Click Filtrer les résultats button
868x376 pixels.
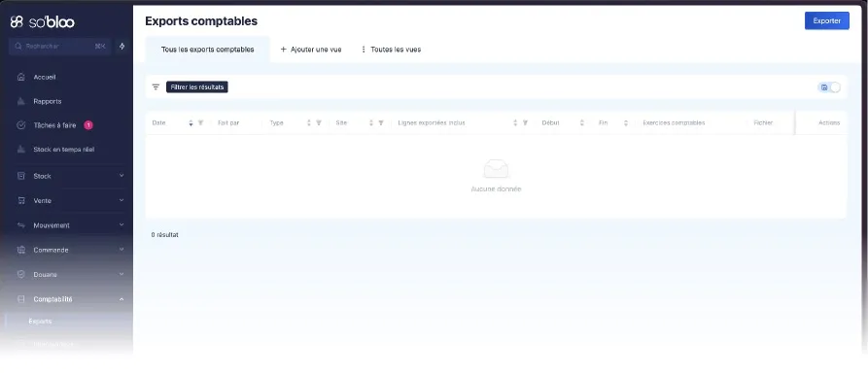(x=197, y=86)
